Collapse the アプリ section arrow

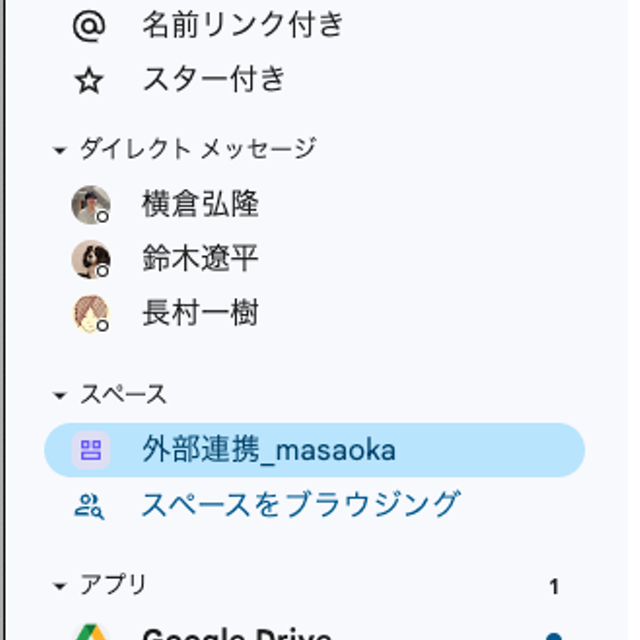coord(60,586)
